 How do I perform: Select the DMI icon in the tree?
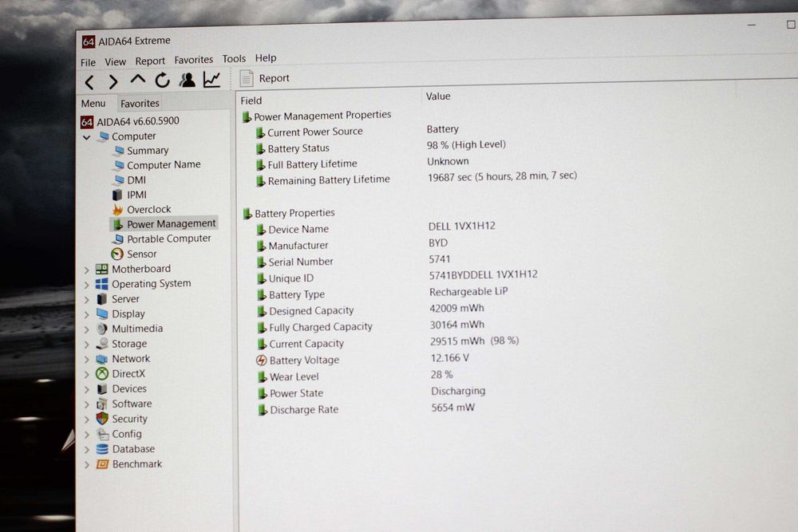click(x=120, y=180)
